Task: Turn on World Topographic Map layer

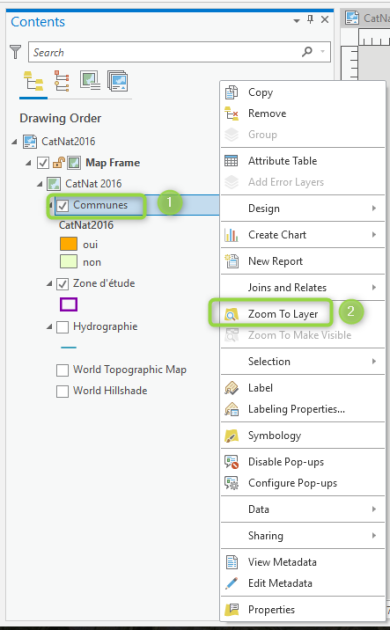Action: pyautogui.click(x=62, y=370)
